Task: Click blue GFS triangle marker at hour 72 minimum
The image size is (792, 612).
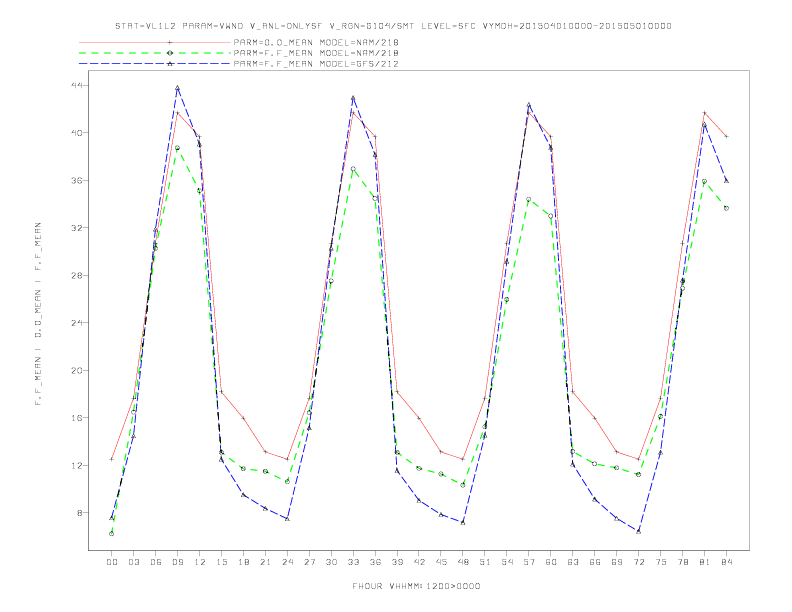Action: tap(638, 531)
